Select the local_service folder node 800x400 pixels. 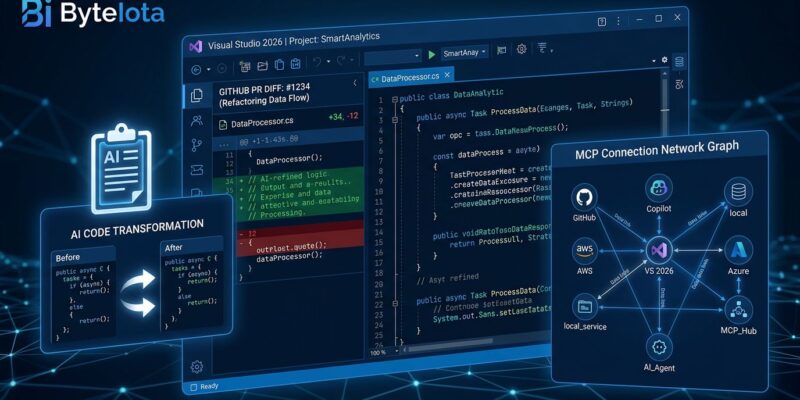585,307
